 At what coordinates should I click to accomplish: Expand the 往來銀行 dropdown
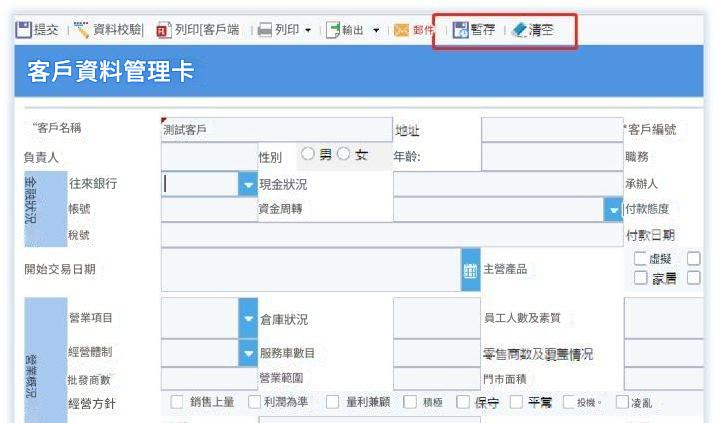pyautogui.click(x=248, y=184)
